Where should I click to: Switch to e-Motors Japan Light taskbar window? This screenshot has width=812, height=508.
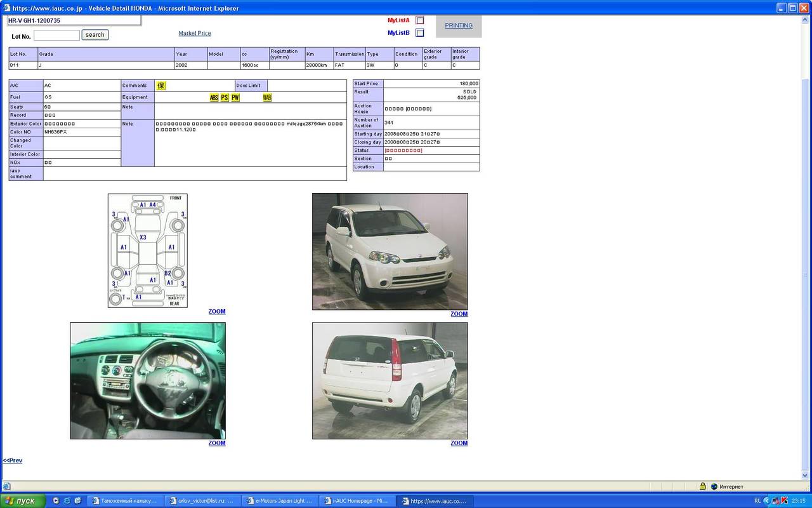[280, 500]
